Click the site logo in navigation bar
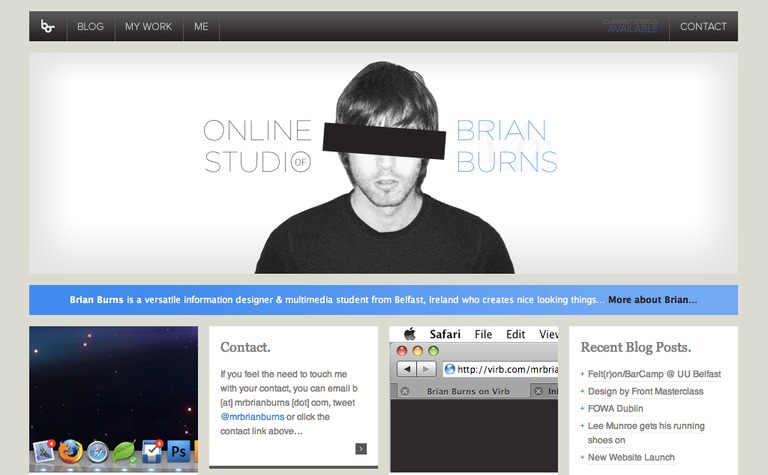 [48, 26]
